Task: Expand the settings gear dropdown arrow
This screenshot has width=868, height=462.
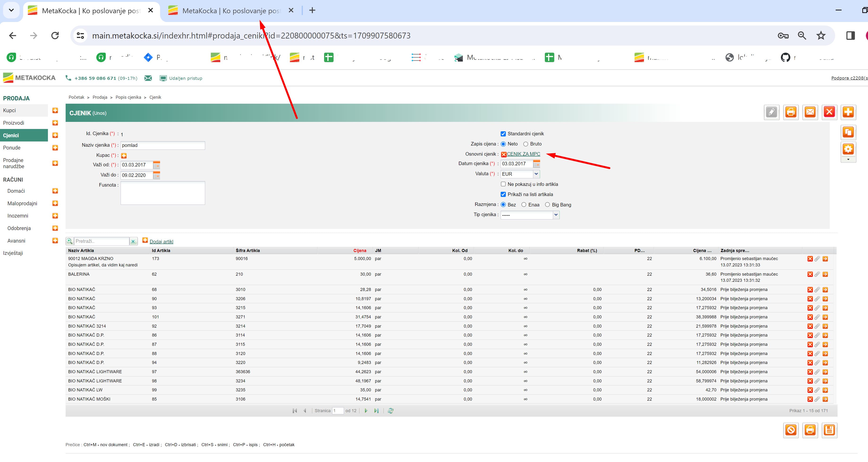Action: [848, 159]
